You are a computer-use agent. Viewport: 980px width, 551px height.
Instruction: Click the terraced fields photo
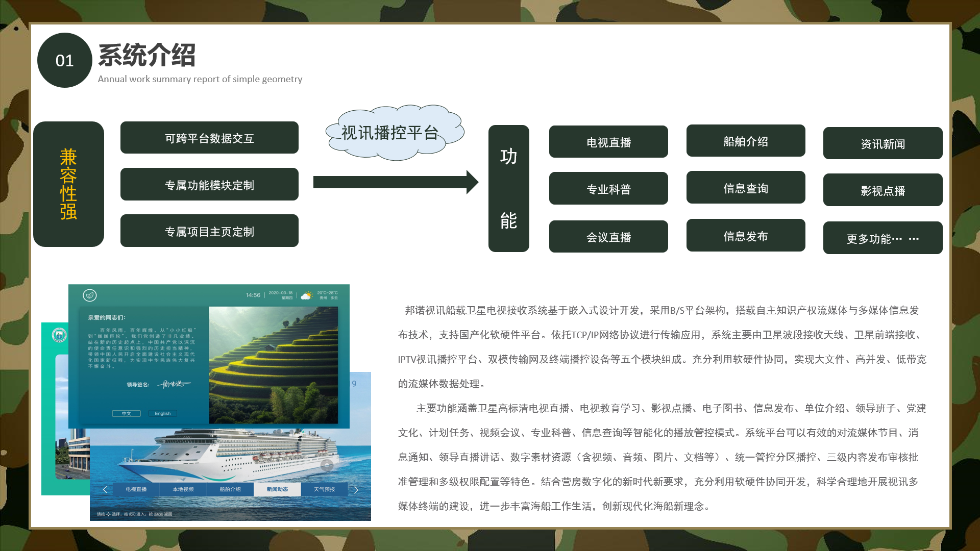coord(273,365)
